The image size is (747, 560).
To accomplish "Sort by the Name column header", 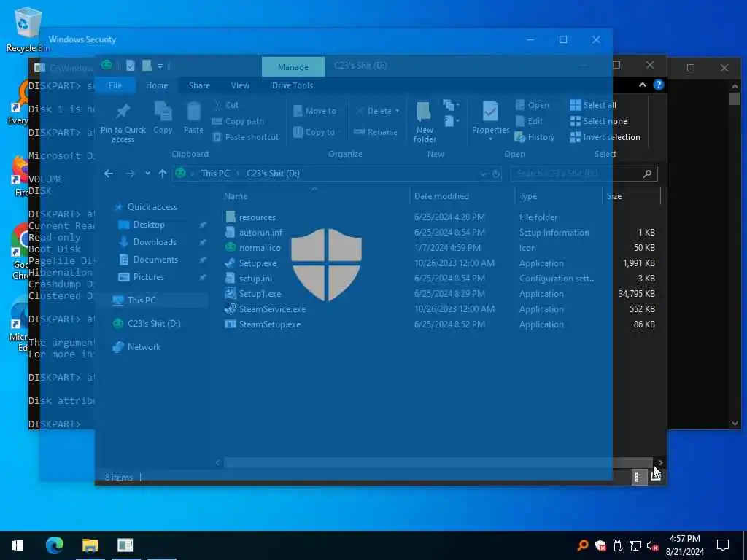I will coord(314,195).
